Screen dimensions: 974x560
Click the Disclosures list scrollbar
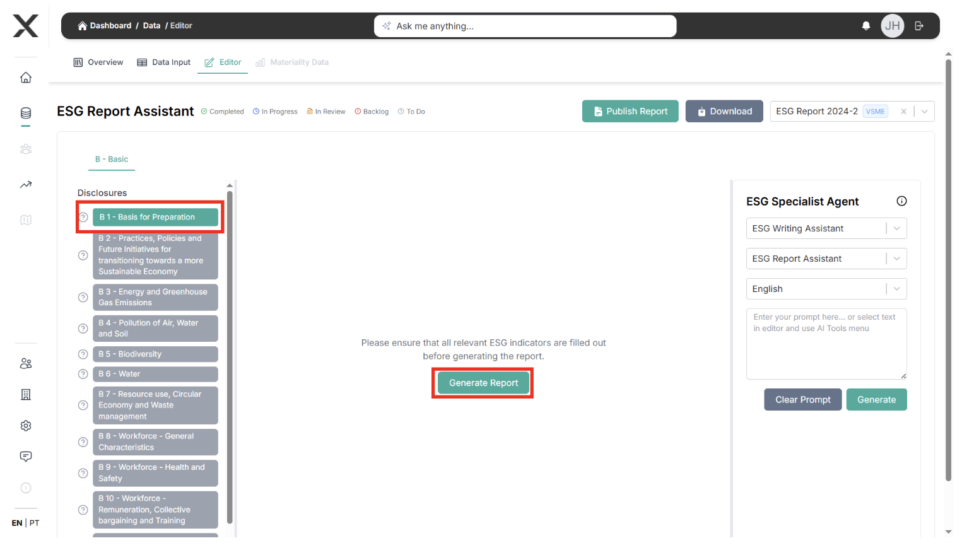coord(230,356)
